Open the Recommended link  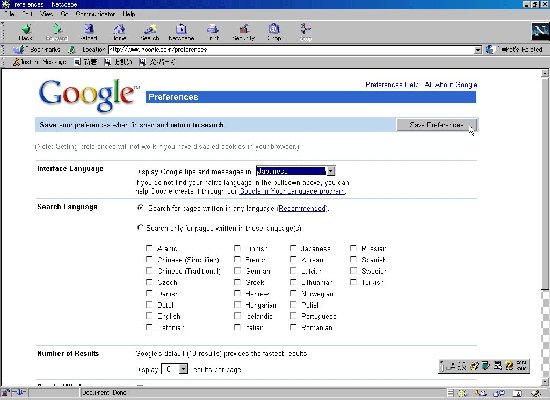pos(302,208)
